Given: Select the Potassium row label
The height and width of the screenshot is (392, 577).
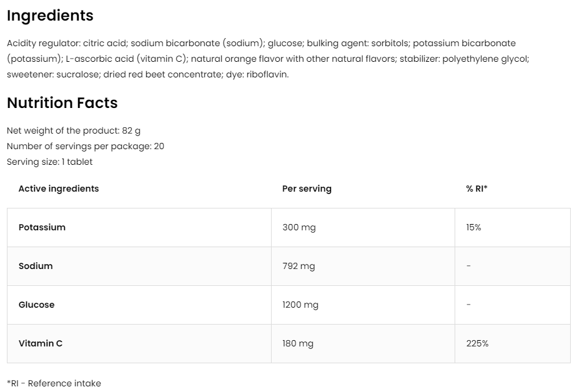Looking at the screenshot, I should tap(42, 227).
